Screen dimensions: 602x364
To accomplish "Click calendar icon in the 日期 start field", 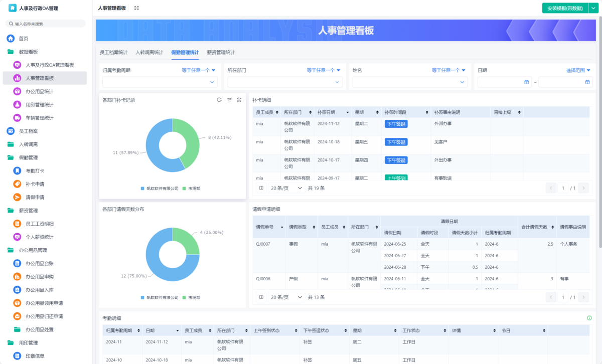I will (x=526, y=82).
